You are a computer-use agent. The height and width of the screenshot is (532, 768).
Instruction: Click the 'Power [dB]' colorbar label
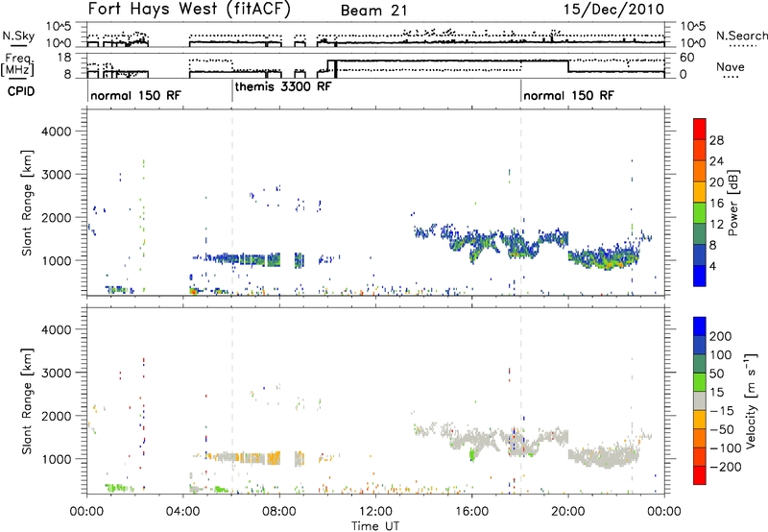coord(733,203)
